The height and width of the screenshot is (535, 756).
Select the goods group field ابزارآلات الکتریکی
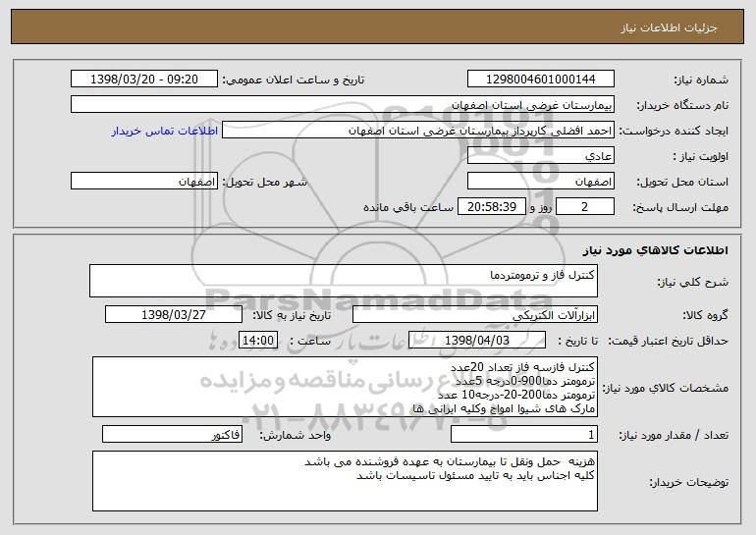point(475,315)
